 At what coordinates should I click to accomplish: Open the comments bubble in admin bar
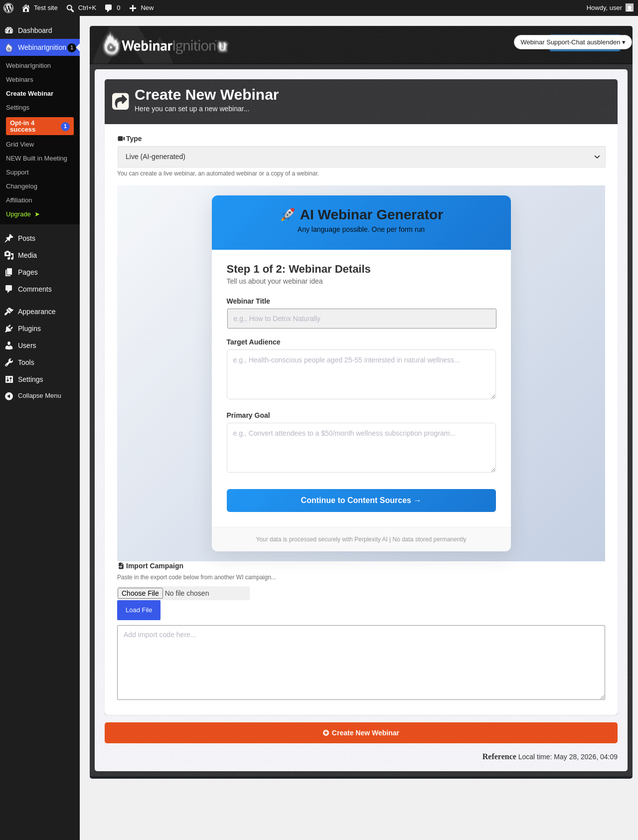click(x=109, y=8)
